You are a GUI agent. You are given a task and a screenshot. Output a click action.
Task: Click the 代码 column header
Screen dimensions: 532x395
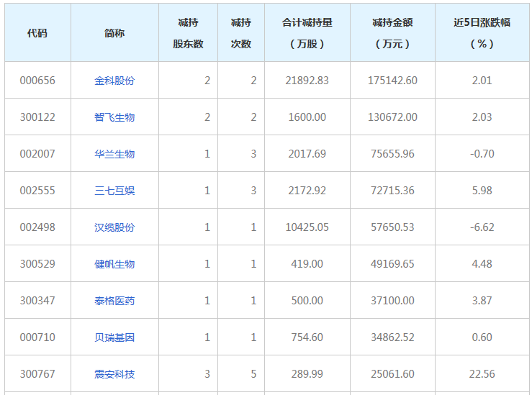(37, 33)
